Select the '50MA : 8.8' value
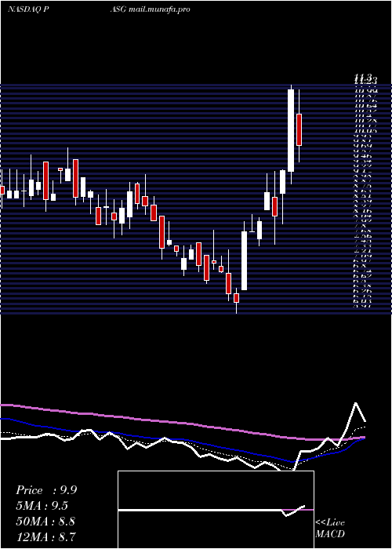Viewport: 392px width, 549px height. (x=45, y=522)
